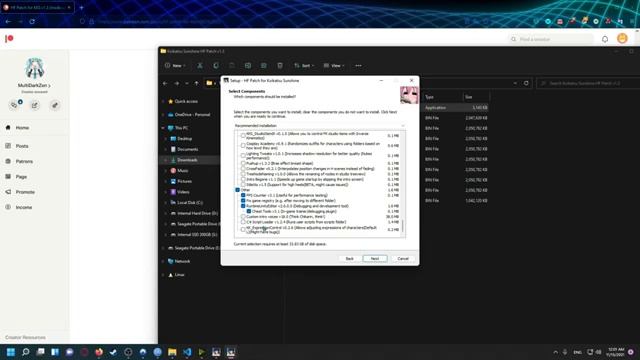Image resolution: width=640 pixels, height=360 pixels.
Task: Open File Explorer from the taskbar
Action: tap(172, 352)
